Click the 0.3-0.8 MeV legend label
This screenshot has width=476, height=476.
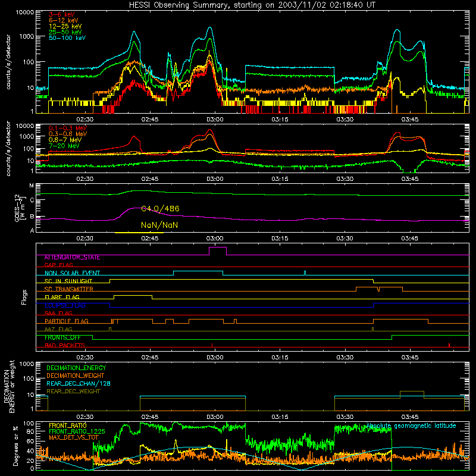point(67,134)
